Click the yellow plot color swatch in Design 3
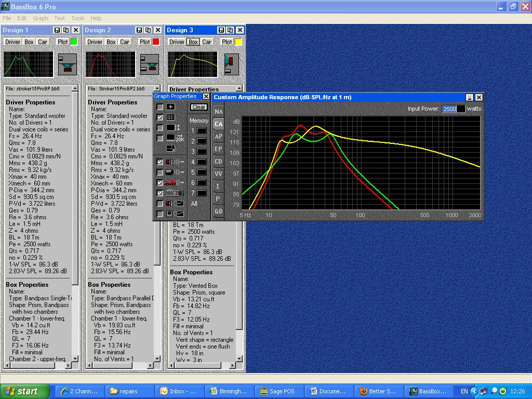 coord(238,42)
